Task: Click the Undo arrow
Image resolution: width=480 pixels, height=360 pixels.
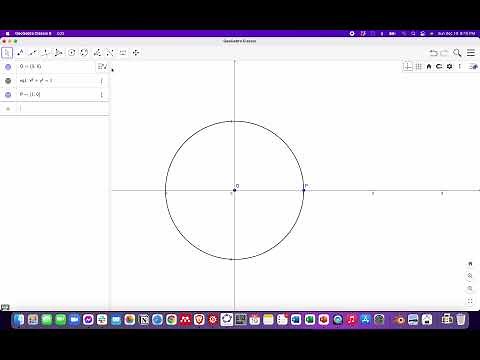Action: point(433,53)
